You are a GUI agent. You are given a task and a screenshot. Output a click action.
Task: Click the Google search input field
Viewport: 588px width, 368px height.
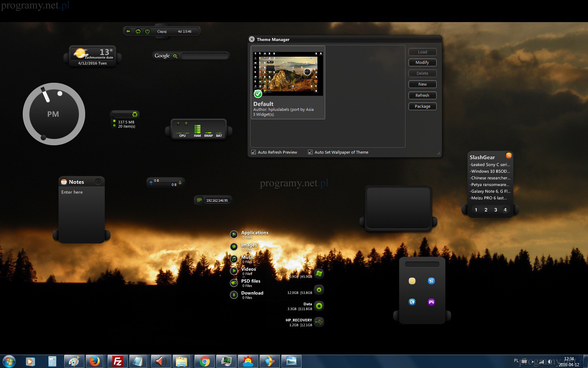pyautogui.click(x=204, y=56)
